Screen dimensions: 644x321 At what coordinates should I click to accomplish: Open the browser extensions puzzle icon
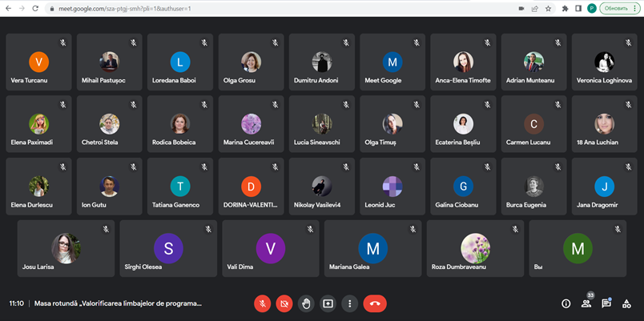(x=566, y=8)
